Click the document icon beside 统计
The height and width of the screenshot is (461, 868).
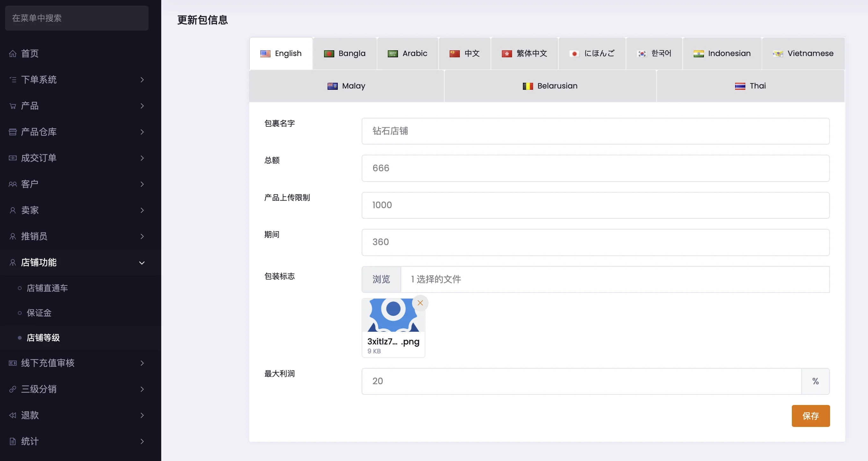click(12, 441)
